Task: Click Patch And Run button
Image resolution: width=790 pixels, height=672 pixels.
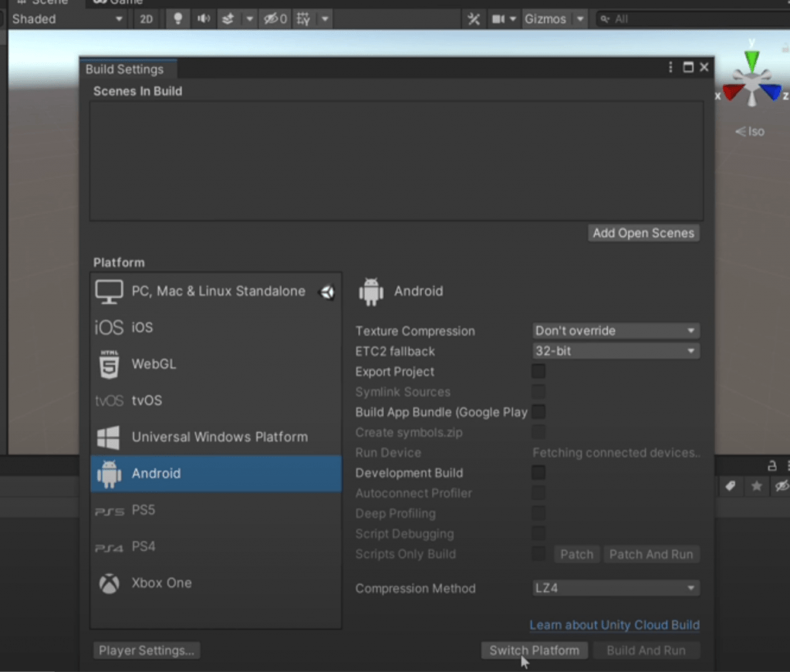Action: click(651, 554)
